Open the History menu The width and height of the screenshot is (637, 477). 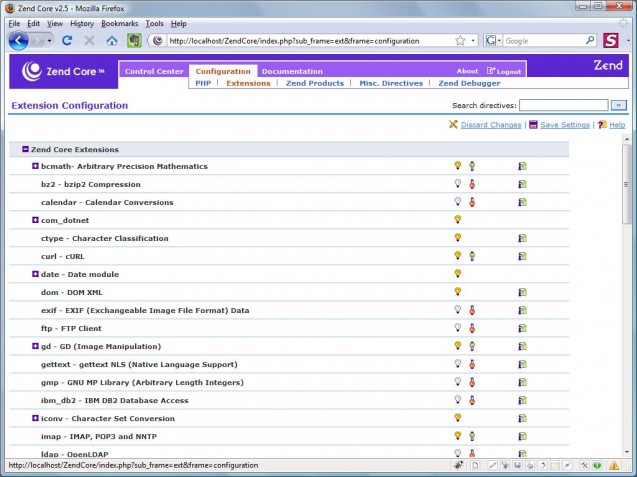pos(82,24)
